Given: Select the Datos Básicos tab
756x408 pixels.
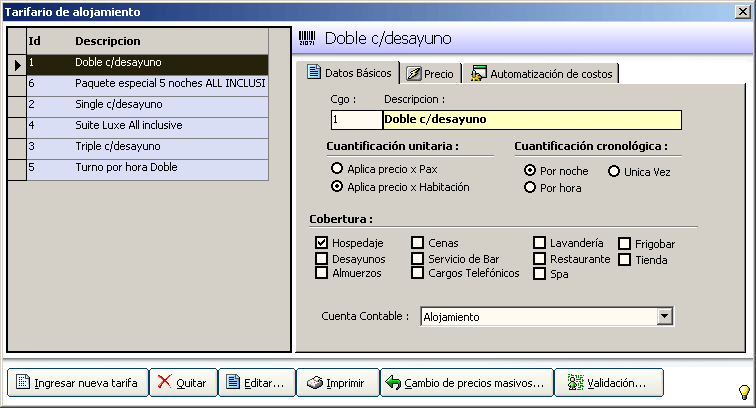Looking at the screenshot, I should pyautogui.click(x=349, y=73).
